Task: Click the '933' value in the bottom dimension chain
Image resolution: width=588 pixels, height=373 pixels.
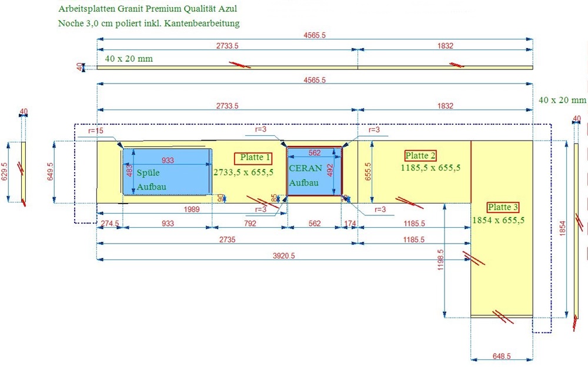Action: click(168, 224)
